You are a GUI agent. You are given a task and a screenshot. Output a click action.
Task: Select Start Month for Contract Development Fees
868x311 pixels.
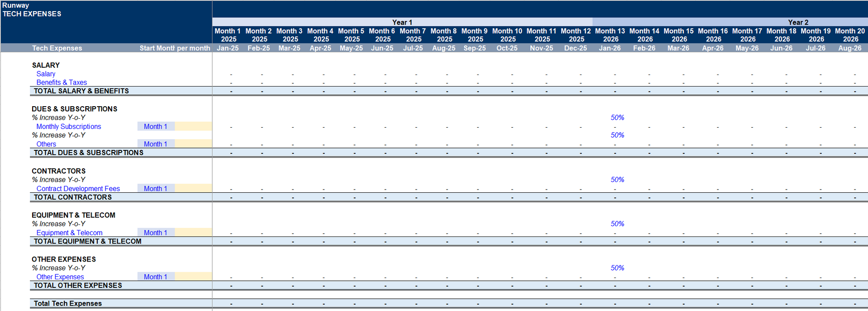156,189
